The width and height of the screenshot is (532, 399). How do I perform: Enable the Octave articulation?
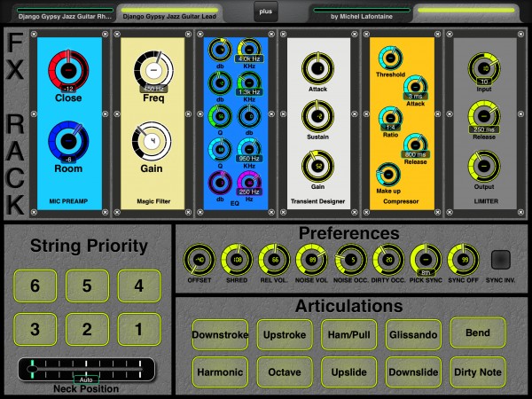click(x=285, y=372)
